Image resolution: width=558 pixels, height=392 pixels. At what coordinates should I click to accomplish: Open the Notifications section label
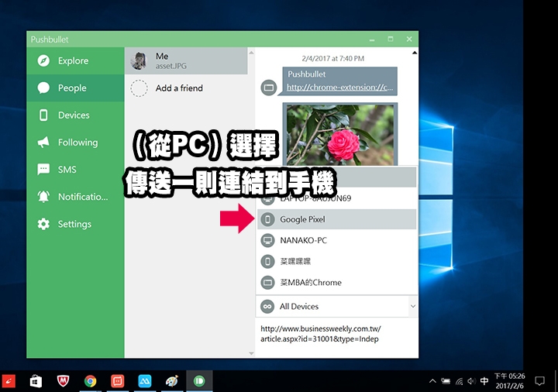tap(83, 197)
